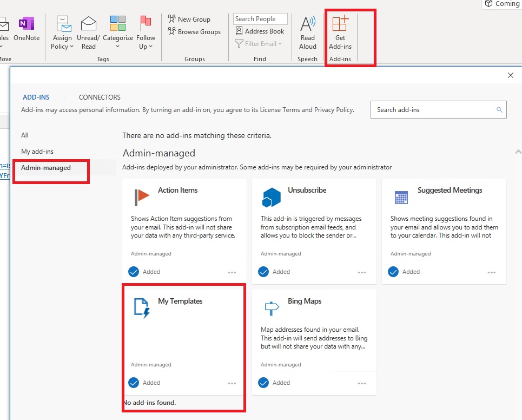
Task: Click the Unsubscribe description text
Action: pos(311,227)
